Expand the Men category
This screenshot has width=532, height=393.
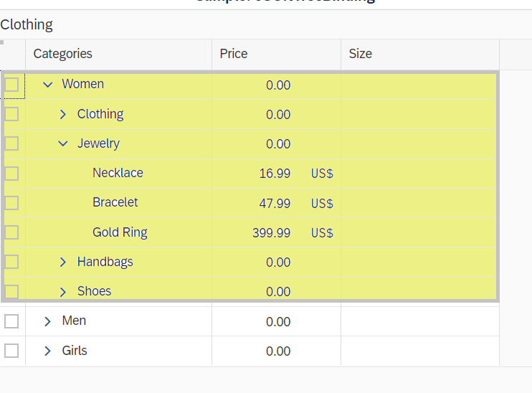click(x=48, y=321)
